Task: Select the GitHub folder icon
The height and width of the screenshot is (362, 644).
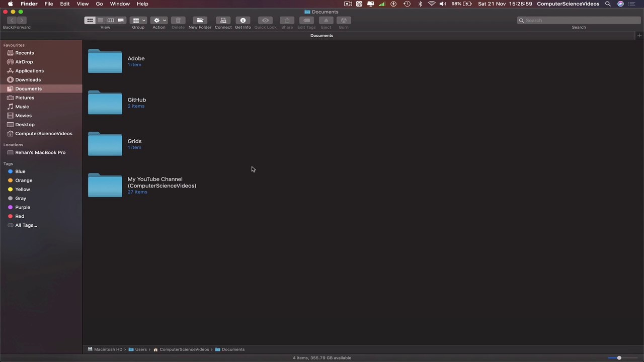Action: pos(105,103)
